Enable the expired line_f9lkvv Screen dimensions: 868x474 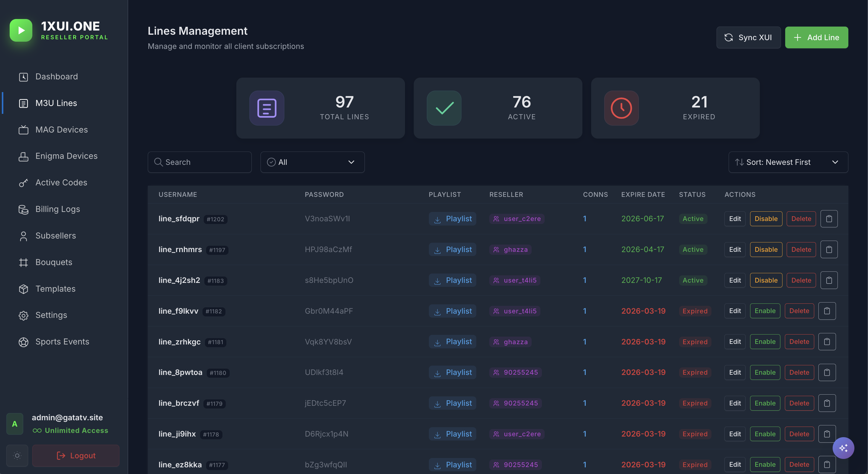click(765, 311)
